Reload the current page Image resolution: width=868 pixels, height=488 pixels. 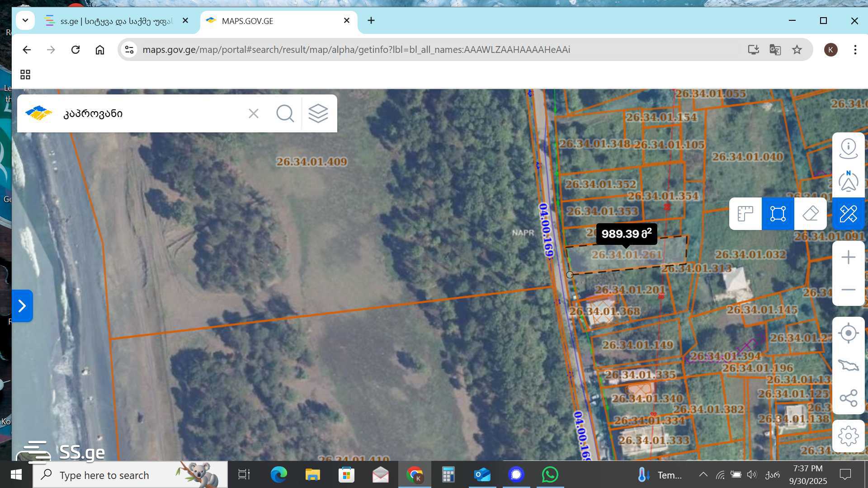[x=75, y=50]
